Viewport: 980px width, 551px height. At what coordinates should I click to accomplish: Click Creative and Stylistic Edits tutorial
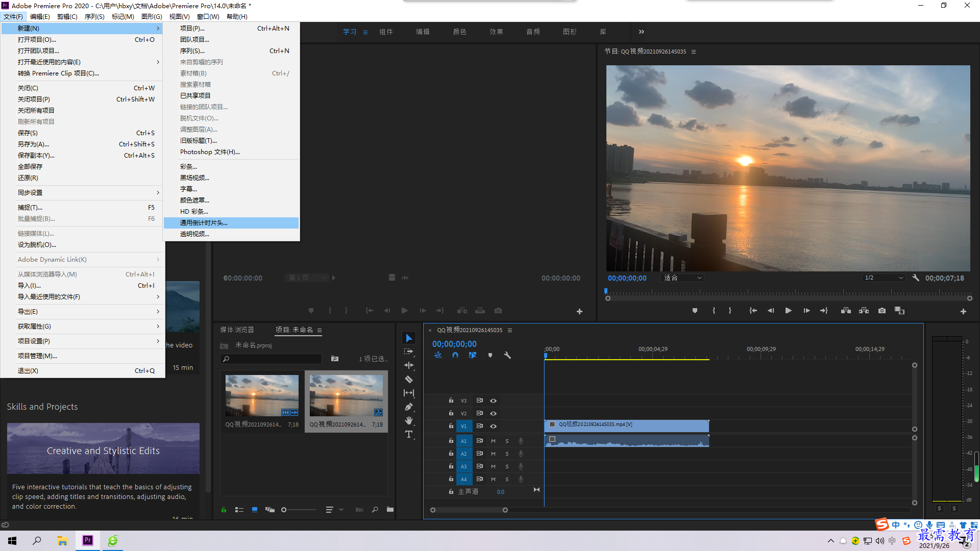pos(103,448)
